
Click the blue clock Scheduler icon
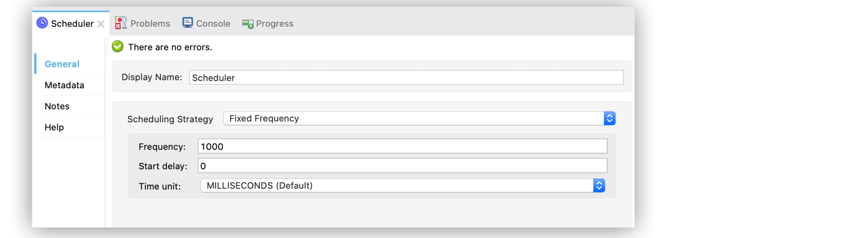click(42, 23)
